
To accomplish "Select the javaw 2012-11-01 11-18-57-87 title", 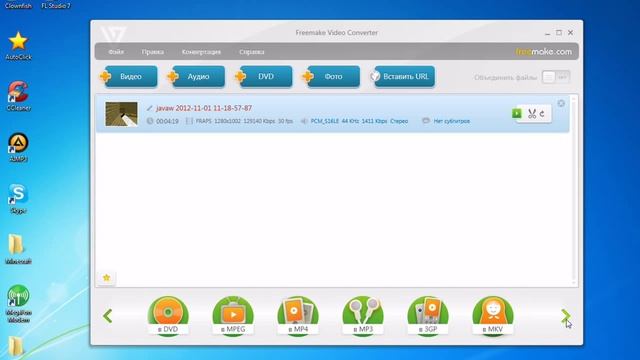I will coord(204,108).
